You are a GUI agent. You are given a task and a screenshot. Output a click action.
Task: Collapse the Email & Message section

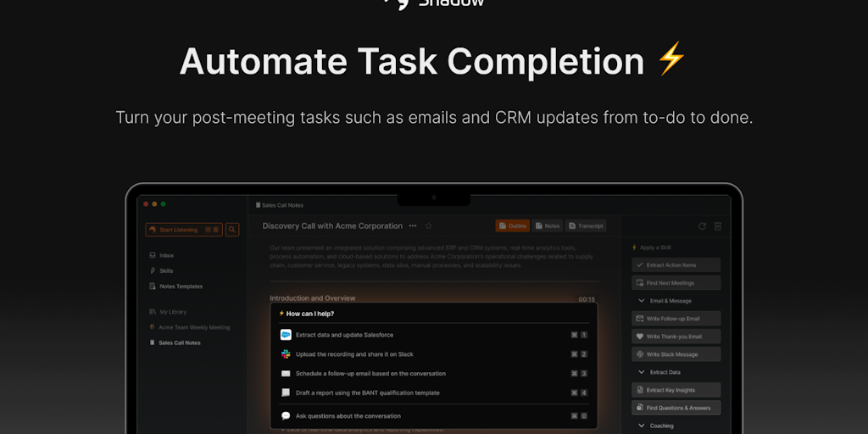[x=642, y=301]
